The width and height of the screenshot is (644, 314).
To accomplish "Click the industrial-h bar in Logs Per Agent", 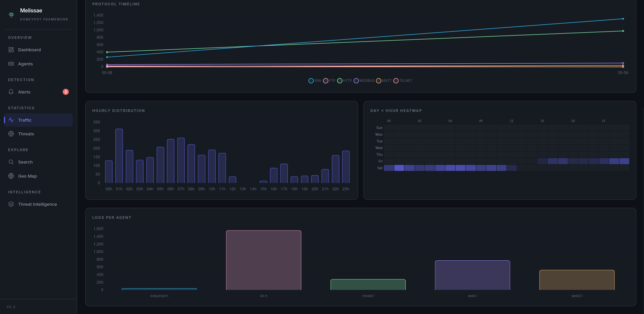I will [x=159, y=289].
